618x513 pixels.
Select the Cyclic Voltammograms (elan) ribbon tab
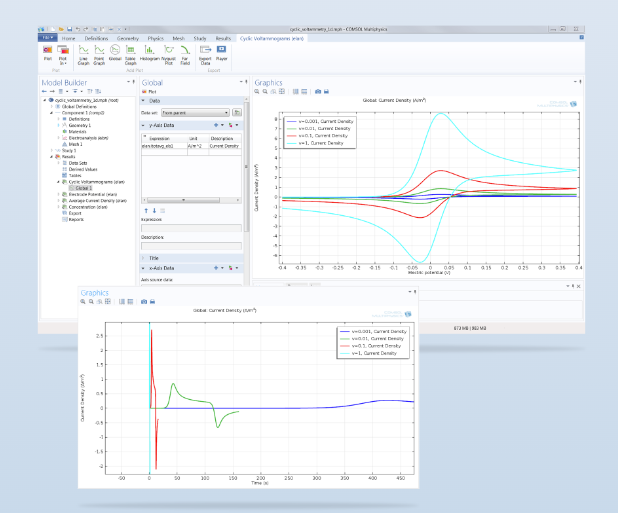point(272,38)
